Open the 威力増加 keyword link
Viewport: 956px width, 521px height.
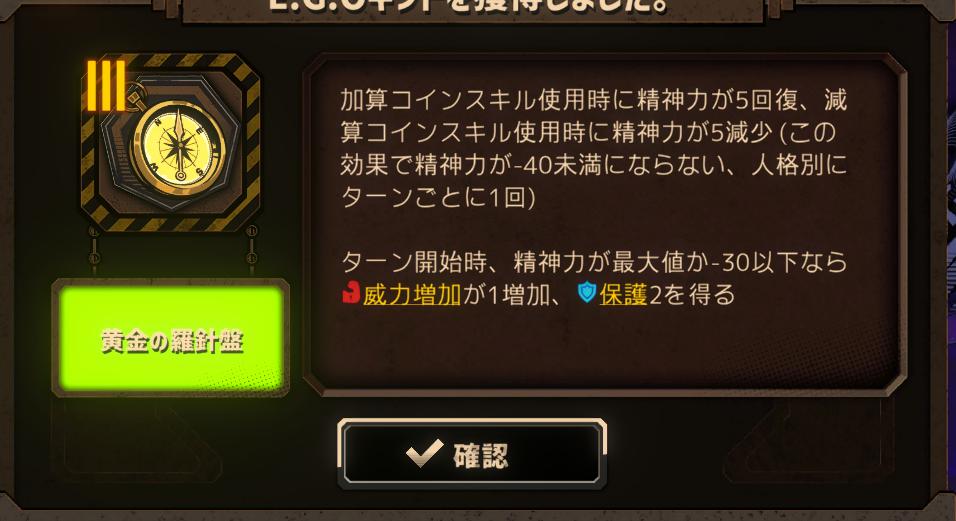pyautogui.click(x=412, y=294)
